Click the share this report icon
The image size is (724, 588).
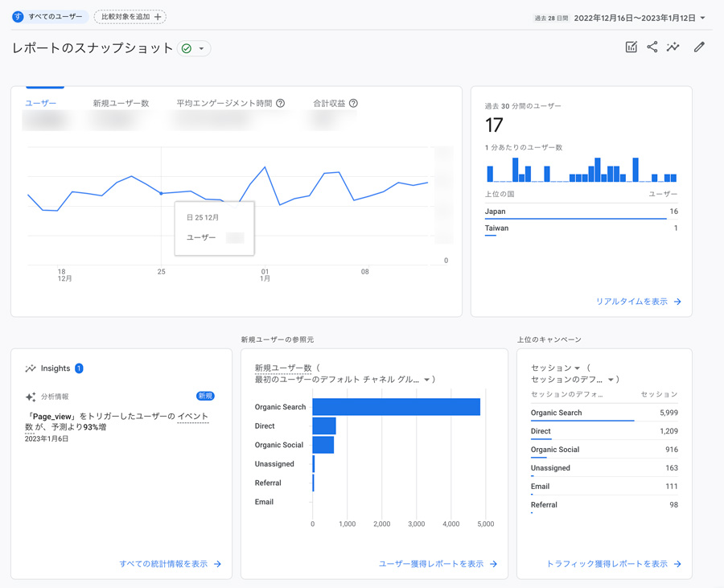[x=654, y=47]
